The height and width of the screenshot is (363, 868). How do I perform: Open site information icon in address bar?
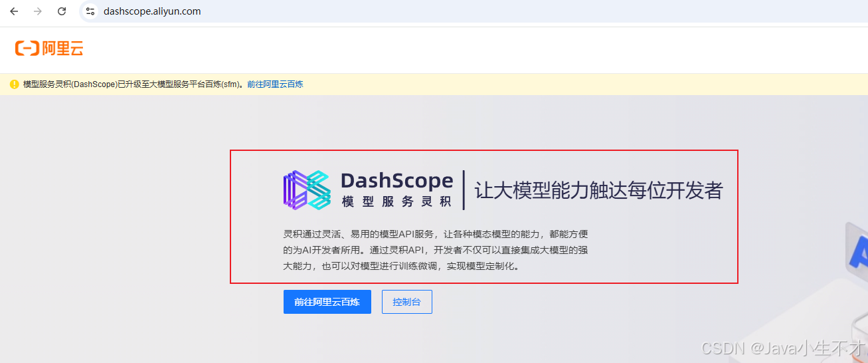click(x=90, y=11)
